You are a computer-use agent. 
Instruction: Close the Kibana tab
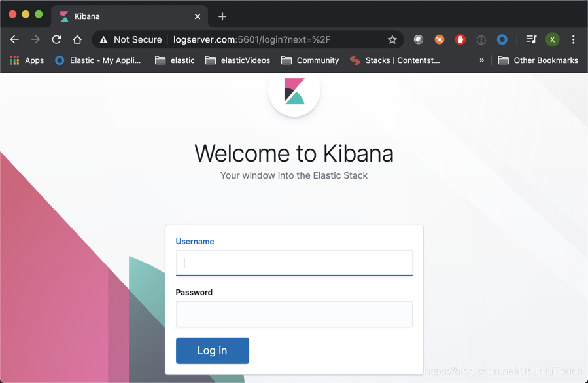click(198, 16)
